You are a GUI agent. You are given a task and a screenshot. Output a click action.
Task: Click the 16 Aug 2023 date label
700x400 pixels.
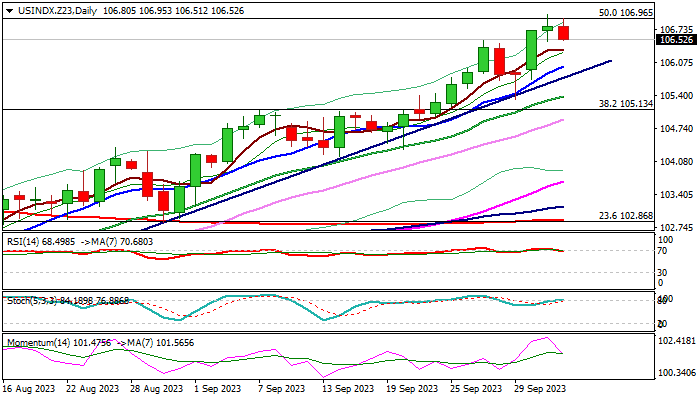click(x=27, y=388)
